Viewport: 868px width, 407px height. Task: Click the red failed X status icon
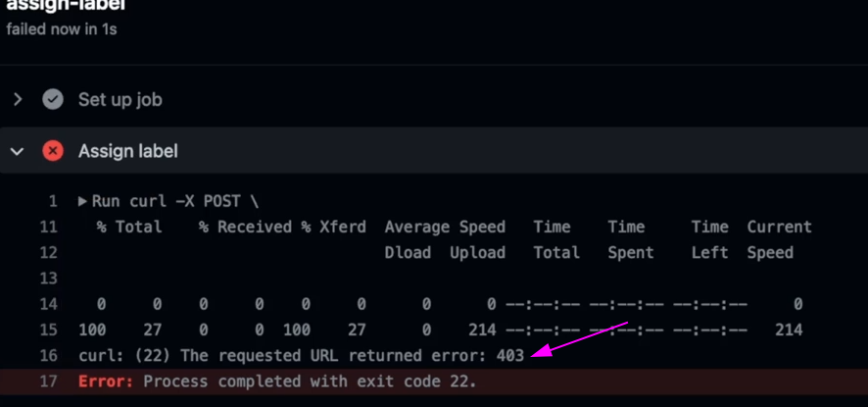tap(53, 151)
